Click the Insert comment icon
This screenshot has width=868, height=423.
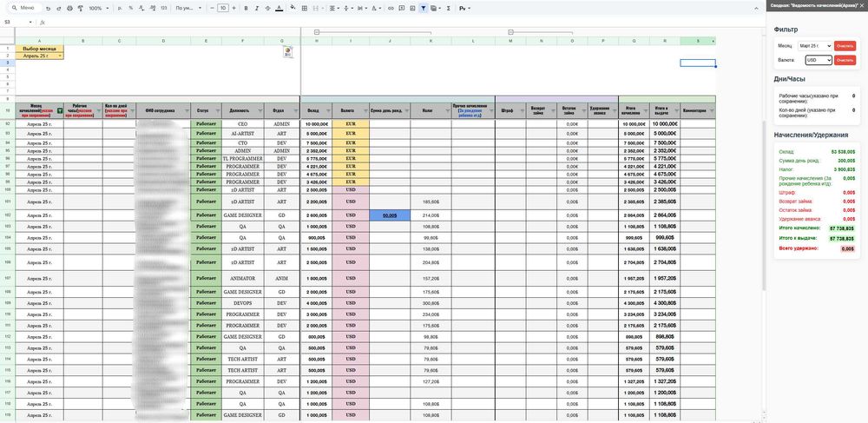(401, 9)
